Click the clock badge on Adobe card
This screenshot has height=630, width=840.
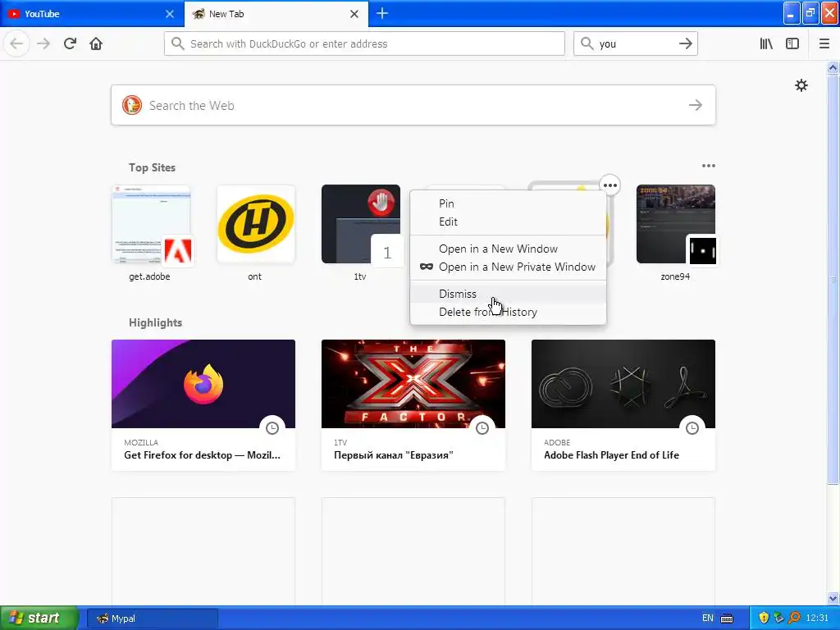click(692, 428)
